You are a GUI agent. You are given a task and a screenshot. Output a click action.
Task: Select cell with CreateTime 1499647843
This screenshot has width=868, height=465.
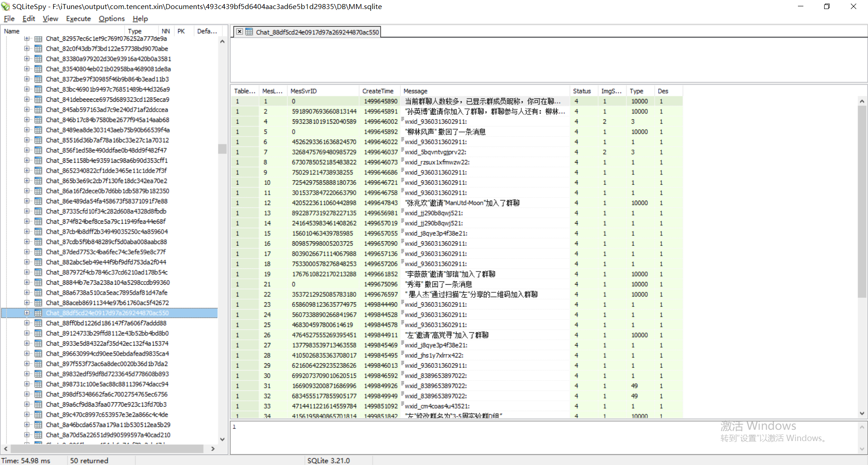[x=381, y=203]
